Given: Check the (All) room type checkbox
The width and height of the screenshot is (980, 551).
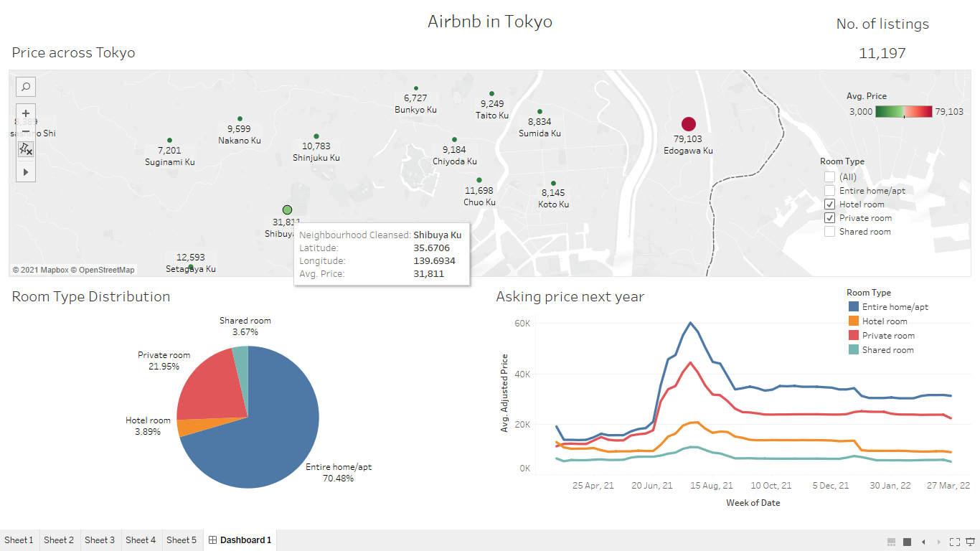Looking at the screenshot, I should click(x=829, y=176).
